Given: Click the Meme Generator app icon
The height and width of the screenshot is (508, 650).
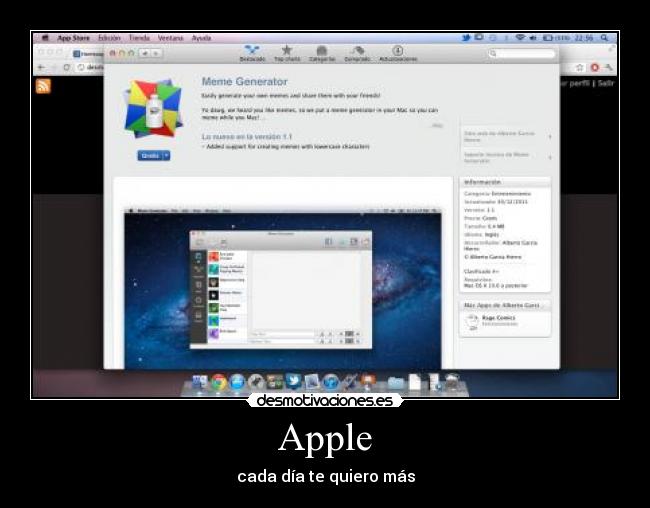Looking at the screenshot, I should click(153, 109).
